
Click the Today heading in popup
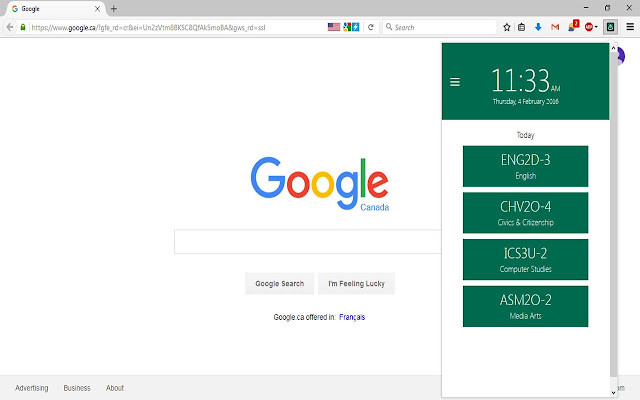[525, 135]
